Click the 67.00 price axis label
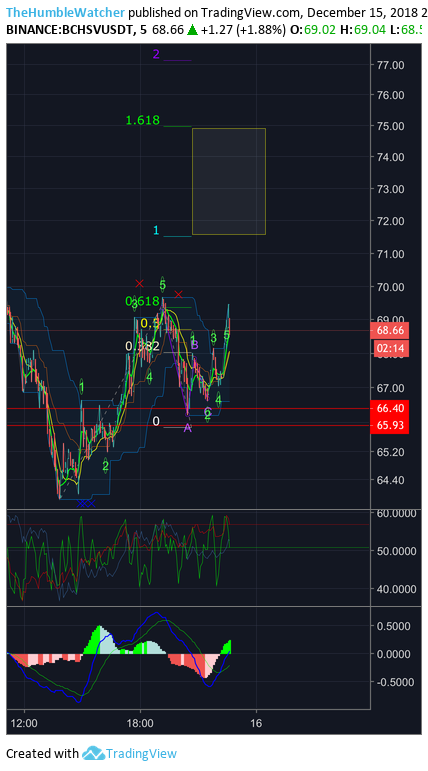 391,388
